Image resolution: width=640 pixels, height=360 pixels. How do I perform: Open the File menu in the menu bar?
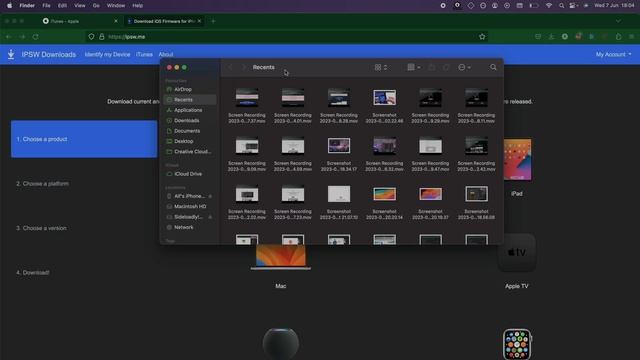[x=47, y=6]
